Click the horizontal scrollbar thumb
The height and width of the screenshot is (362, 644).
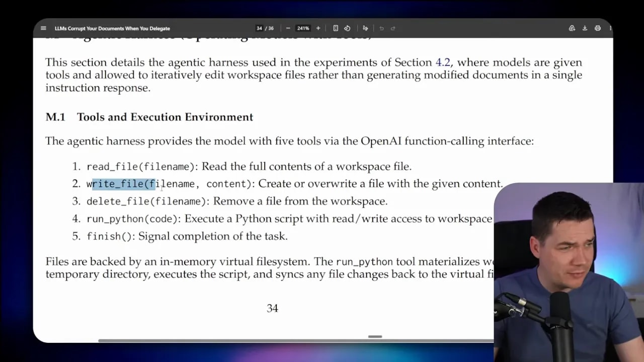(x=297, y=340)
